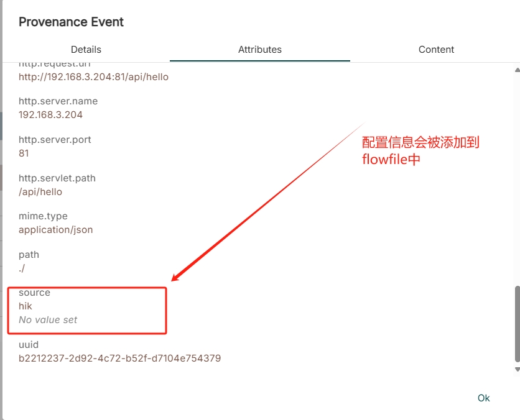
Task: Click the uuid attribute label
Action: point(29,345)
